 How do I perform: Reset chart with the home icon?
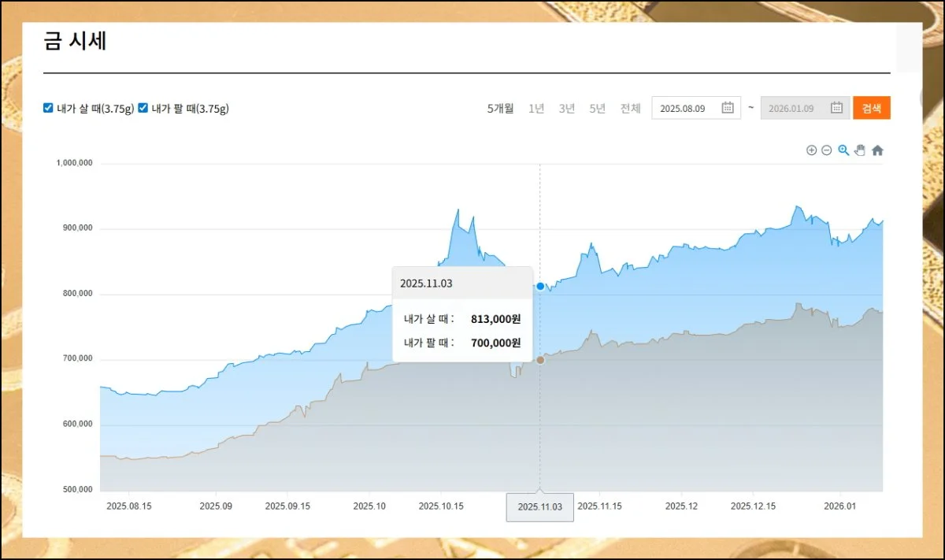[877, 150]
